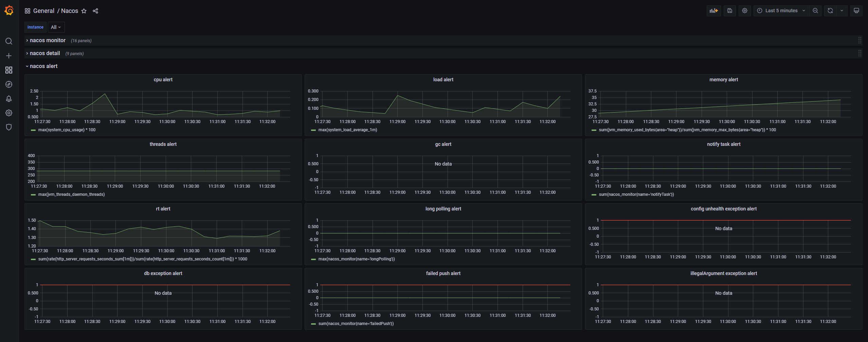Grab nacos detail row drag handle
868x342 pixels.
pyautogui.click(x=860, y=53)
